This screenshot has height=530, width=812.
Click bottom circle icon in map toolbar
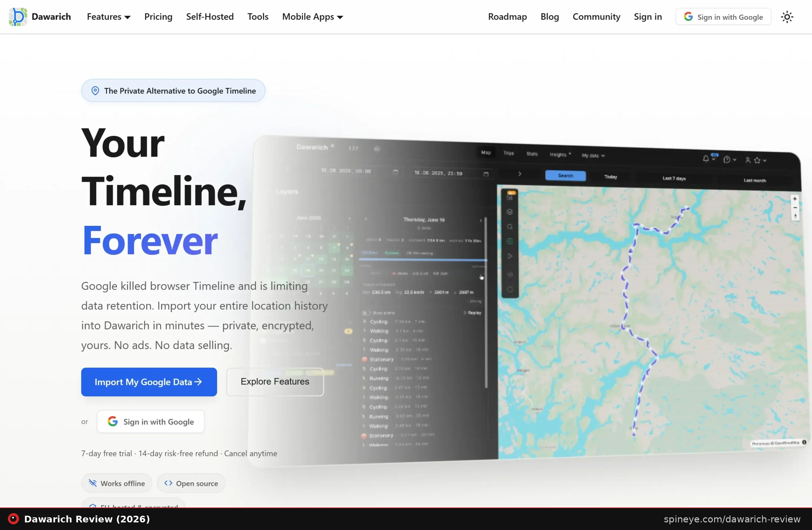pyautogui.click(x=510, y=290)
